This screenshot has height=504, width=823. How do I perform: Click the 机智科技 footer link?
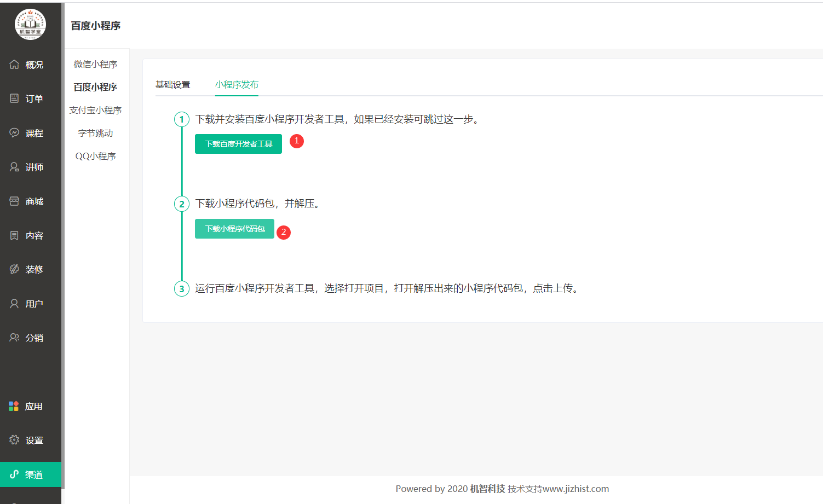tap(487, 489)
